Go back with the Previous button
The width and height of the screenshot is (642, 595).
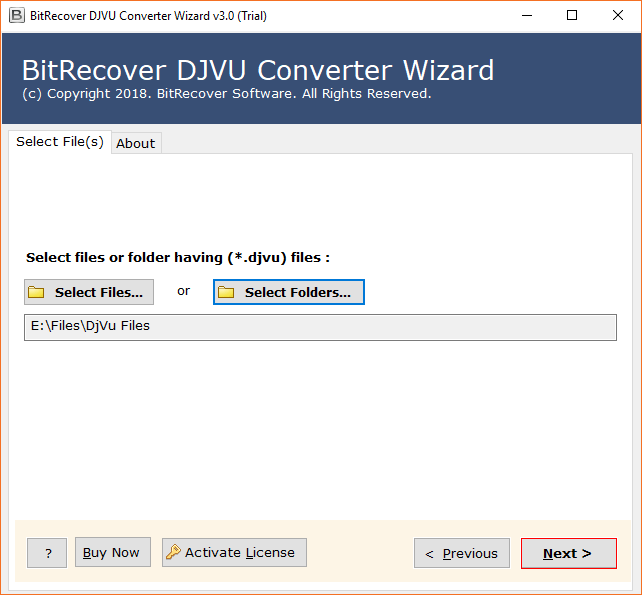pos(462,553)
